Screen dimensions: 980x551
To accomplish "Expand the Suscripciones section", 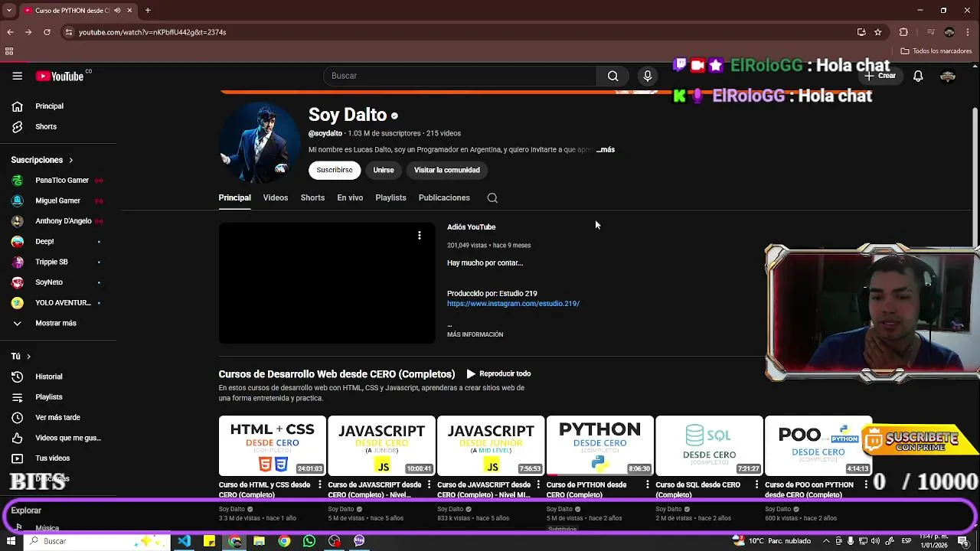I will coord(42,160).
